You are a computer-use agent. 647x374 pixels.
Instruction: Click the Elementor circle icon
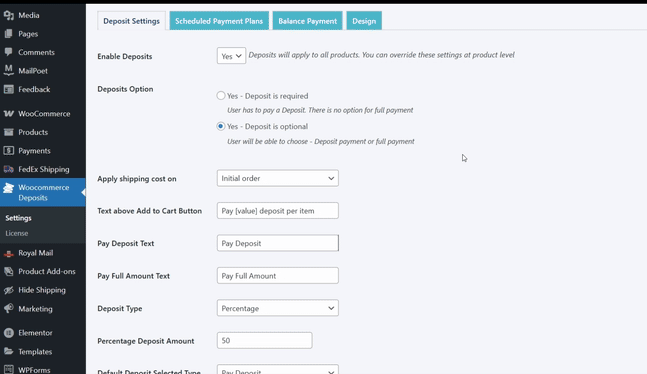click(9, 333)
